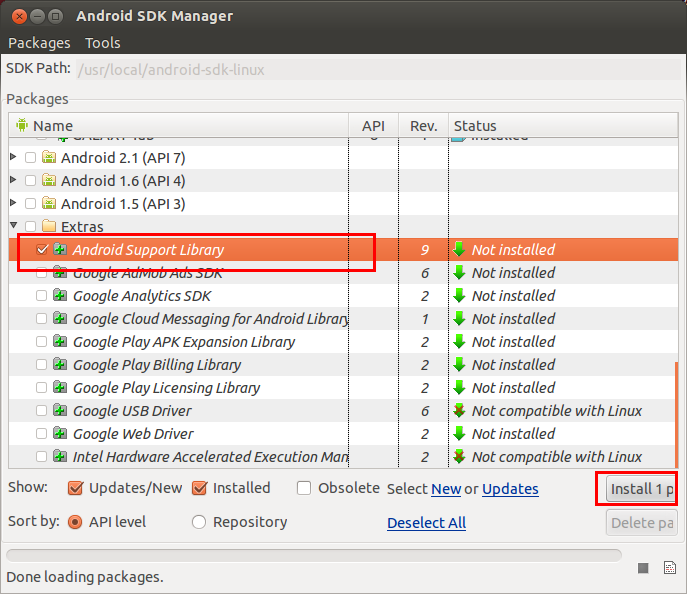Click the Deselect All link
Image resolution: width=687 pixels, height=594 pixels.
426,523
